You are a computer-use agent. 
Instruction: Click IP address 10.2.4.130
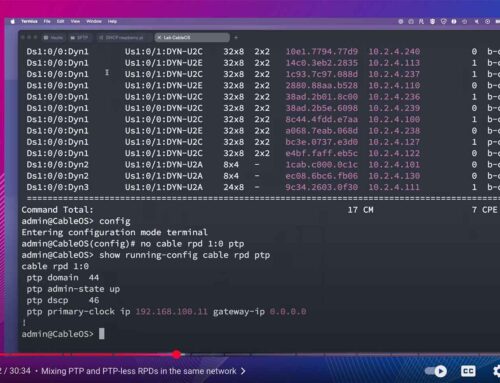pyautogui.click(x=394, y=176)
